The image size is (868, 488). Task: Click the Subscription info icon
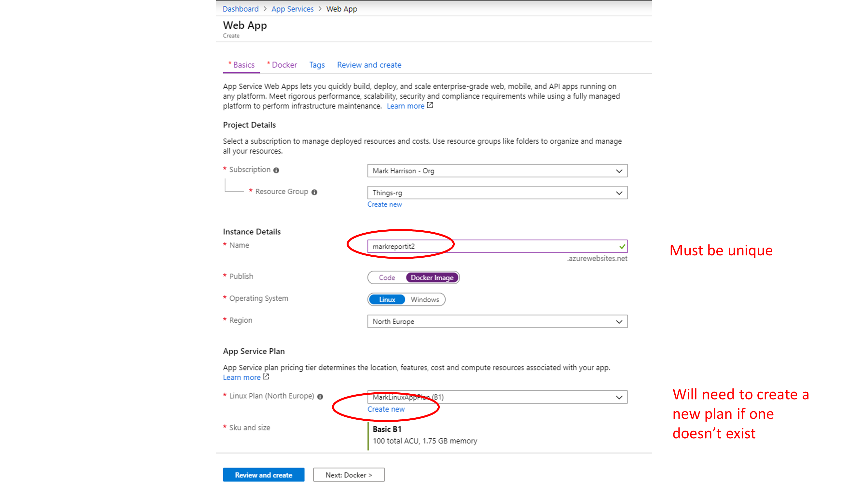click(276, 170)
